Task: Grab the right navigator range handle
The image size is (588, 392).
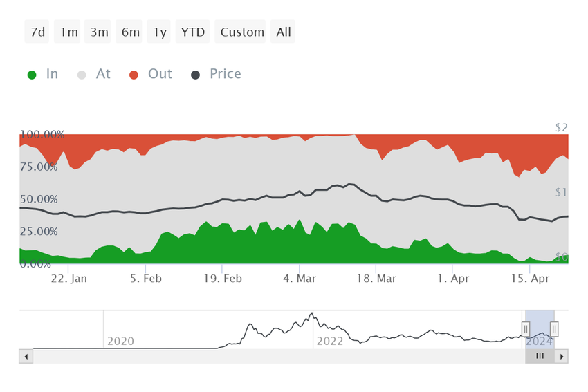Action: pos(554,329)
